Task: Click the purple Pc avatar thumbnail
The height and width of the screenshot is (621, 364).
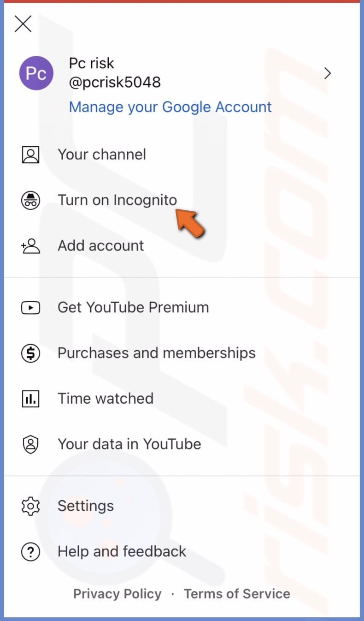Action: click(x=36, y=73)
